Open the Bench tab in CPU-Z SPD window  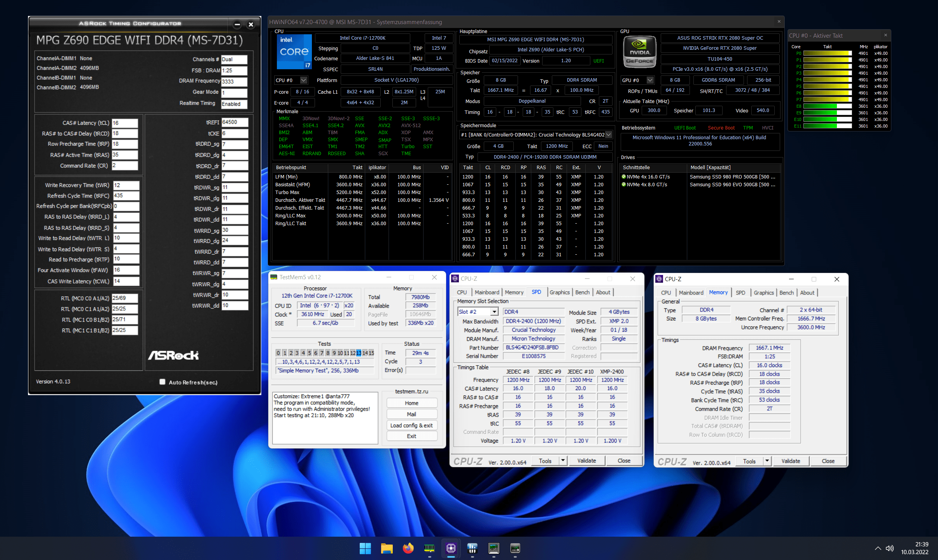click(x=582, y=292)
